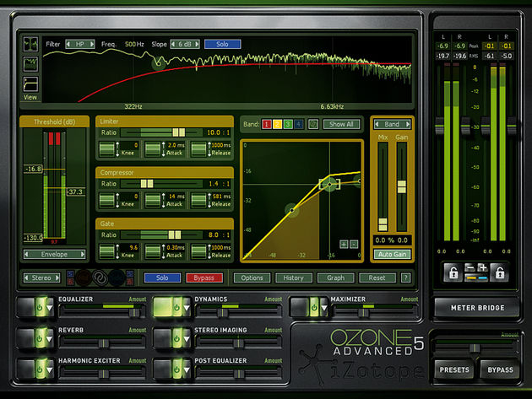Change the Slope 6 dB selector

point(187,43)
